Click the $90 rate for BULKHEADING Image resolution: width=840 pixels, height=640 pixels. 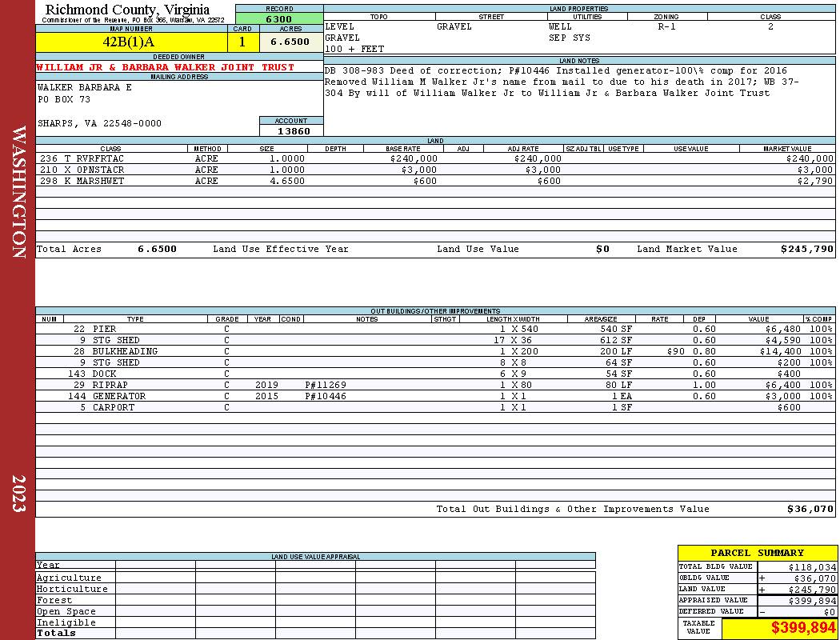tap(676, 352)
